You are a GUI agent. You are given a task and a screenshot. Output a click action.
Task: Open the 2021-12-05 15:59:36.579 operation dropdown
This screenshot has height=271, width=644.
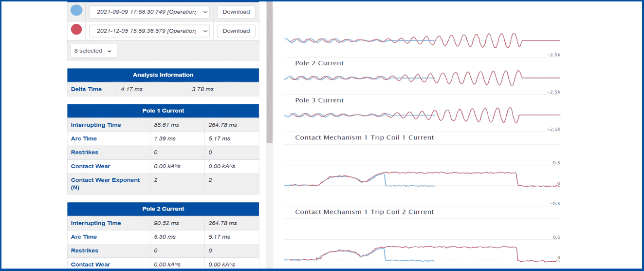click(149, 31)
